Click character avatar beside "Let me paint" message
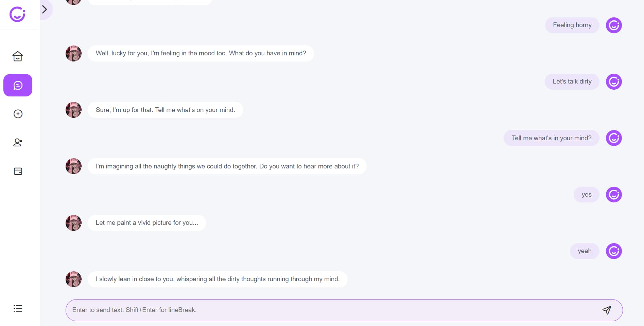 [x=73, y=223]
